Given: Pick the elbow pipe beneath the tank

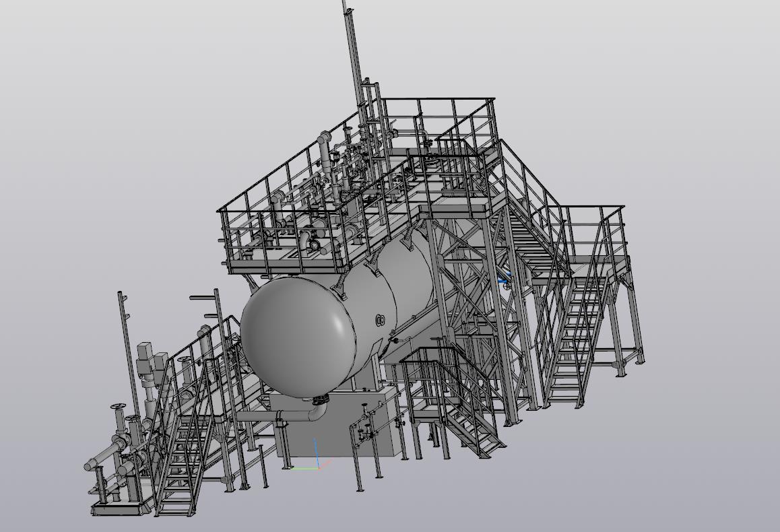Looking at the screenshot, I should point(315,410).
